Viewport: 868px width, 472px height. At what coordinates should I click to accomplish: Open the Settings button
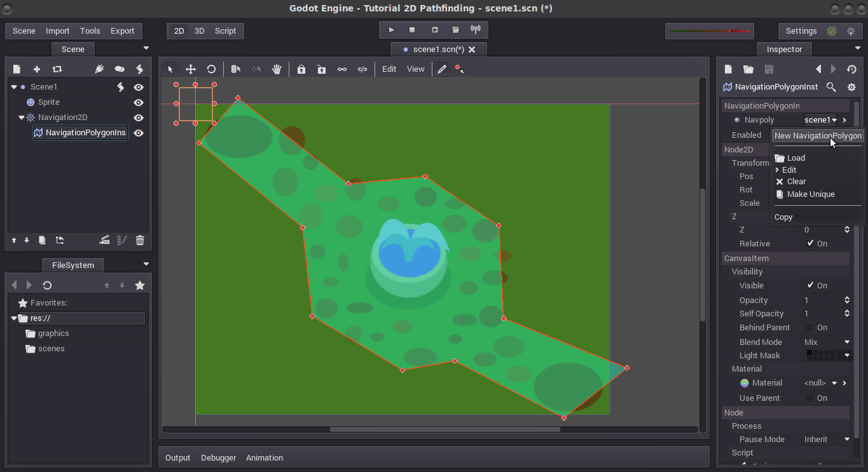801,30
